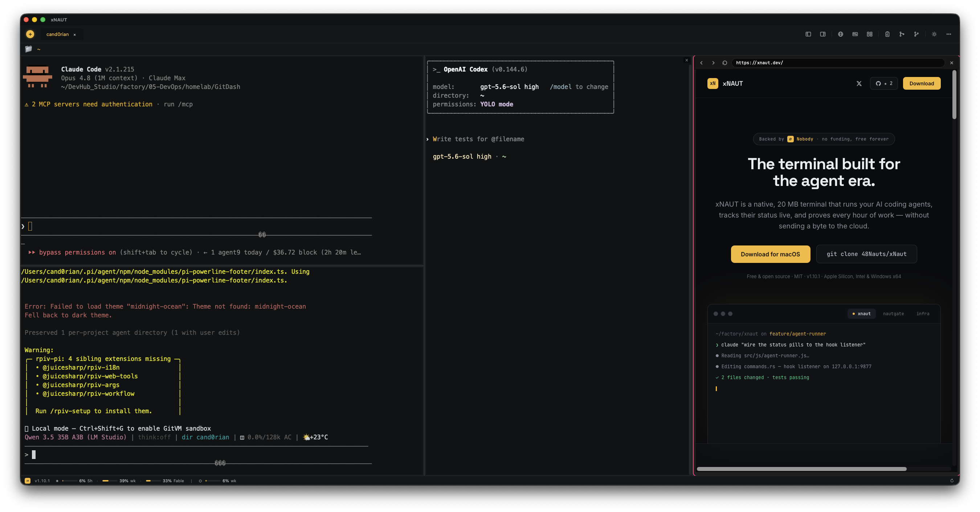Open the clipboard checklist icon
This screenshot has height=512, width=980.
coord(887,34)
